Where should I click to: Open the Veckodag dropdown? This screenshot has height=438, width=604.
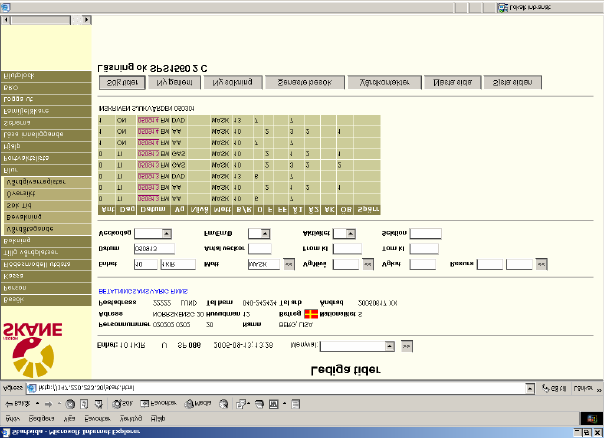tap(166, 233)
